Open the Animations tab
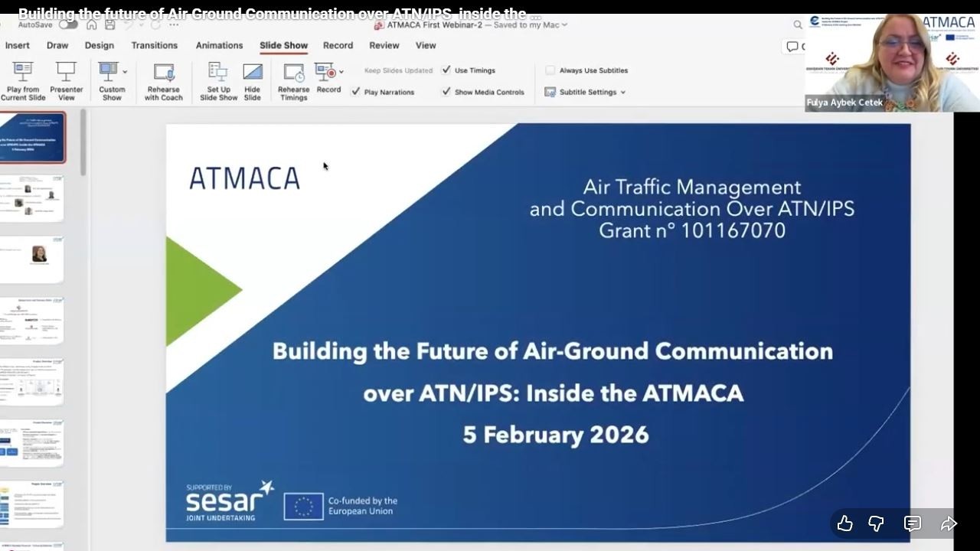 [x=219, y=45]
